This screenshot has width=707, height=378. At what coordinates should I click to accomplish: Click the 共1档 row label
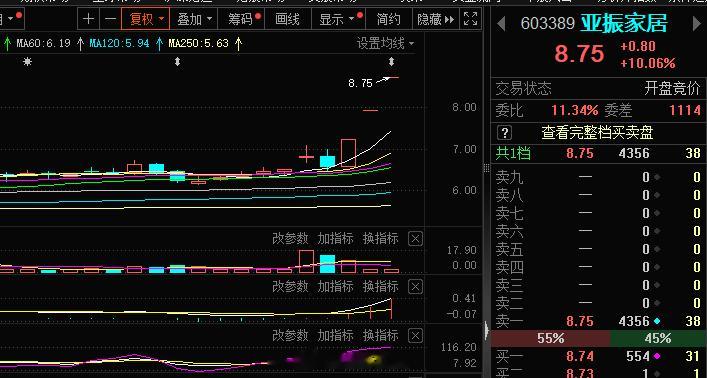point(513,153)
